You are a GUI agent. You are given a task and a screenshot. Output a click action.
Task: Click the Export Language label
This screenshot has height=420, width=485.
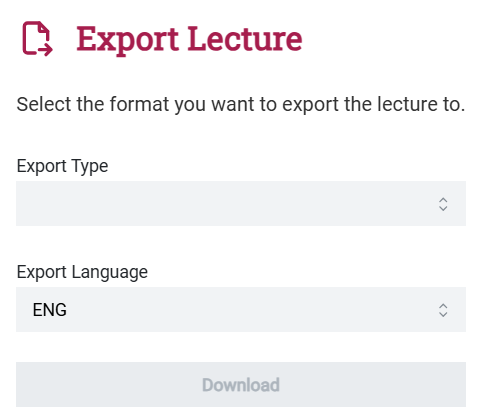(x=82, y=272)
